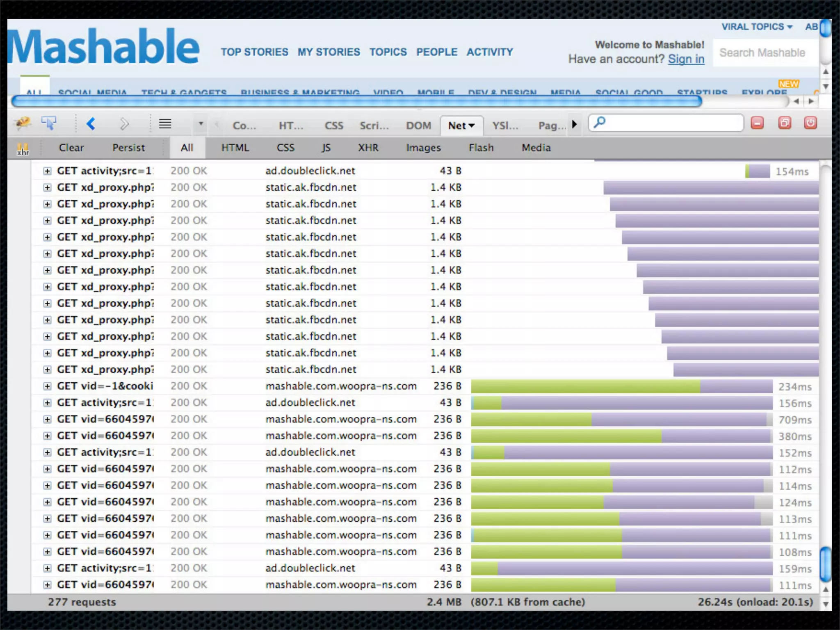The height and width of the screenshot is (630, 840).
Task: Toggle the Persist option
Action: 128,148
